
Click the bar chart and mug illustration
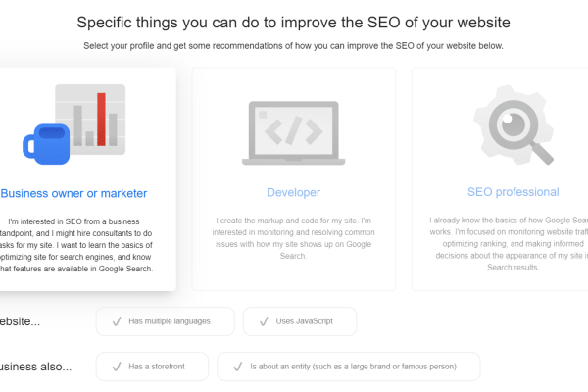(x=73, y=124)
